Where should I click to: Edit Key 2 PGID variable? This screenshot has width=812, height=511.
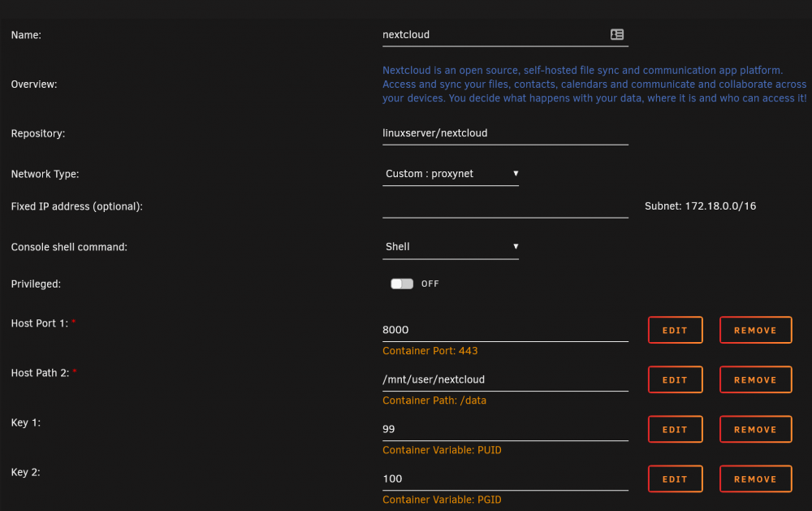point(676,479)
